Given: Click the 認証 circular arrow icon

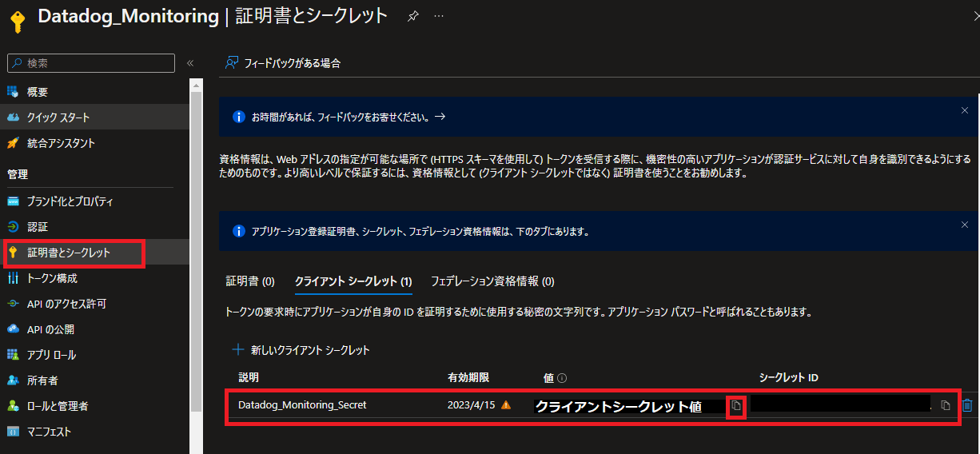Looking at the screenshot, I should [x=12, y=227].
